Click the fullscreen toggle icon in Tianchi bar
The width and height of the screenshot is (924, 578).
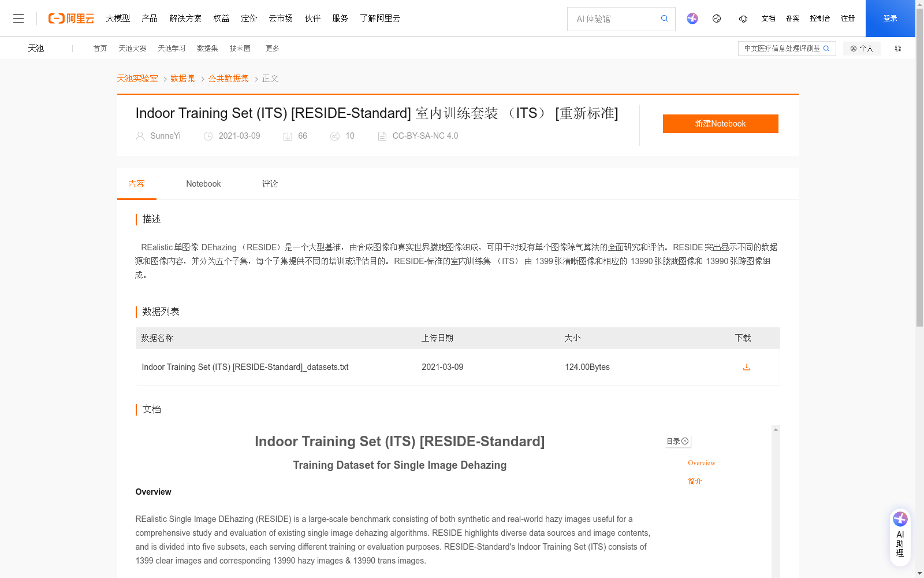(898, 49)
